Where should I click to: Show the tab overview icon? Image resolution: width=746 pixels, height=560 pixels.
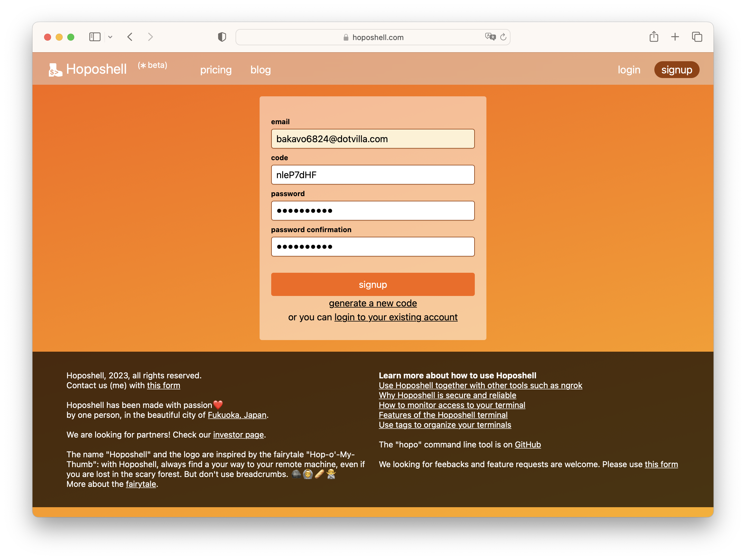pos(697,37)
